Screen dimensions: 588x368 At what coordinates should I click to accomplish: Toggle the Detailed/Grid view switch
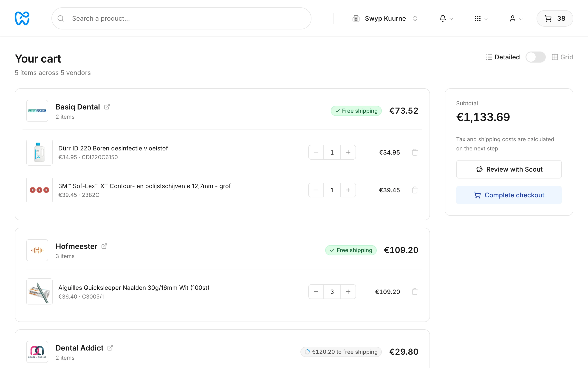(535, 57)
